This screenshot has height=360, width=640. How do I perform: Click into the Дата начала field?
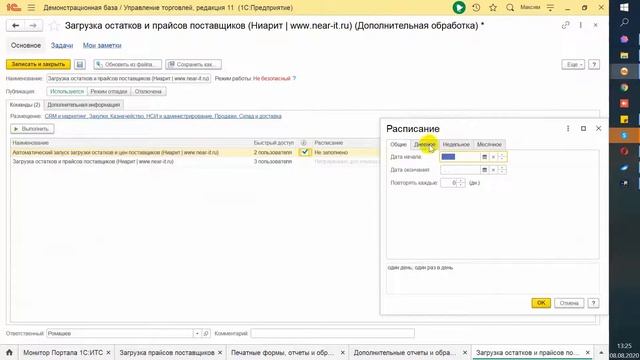point(460,157)
